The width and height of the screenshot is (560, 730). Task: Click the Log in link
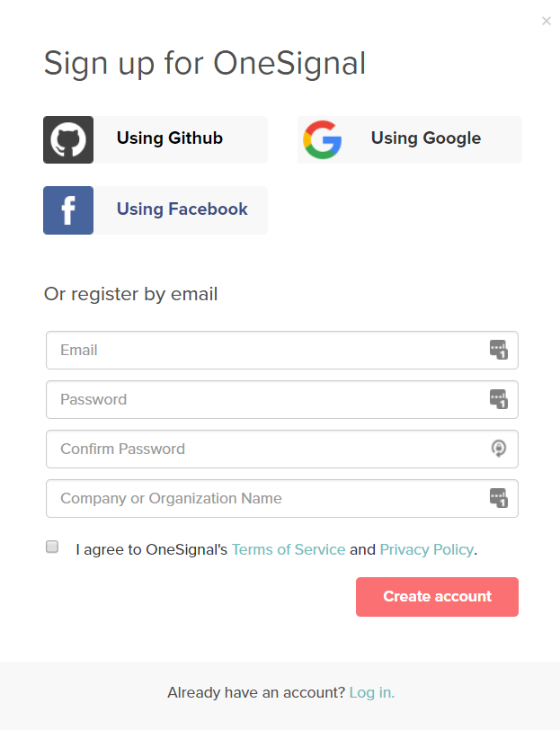(371, 692)
